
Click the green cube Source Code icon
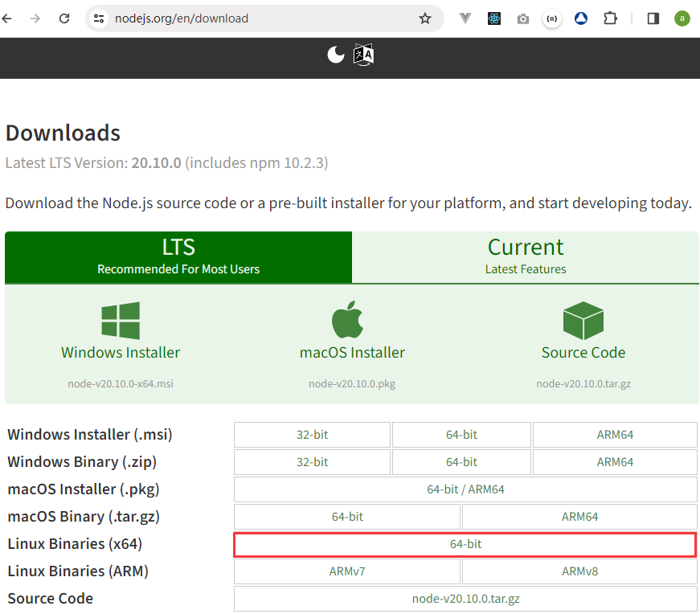tap(583, 321)
